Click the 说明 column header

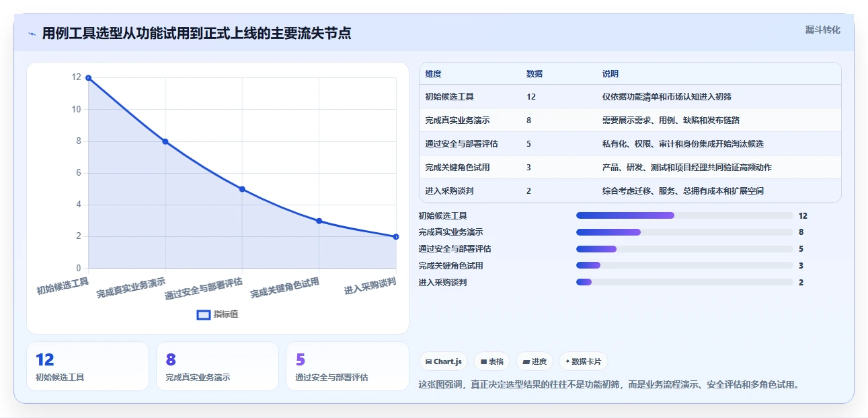tap(610, 74)
